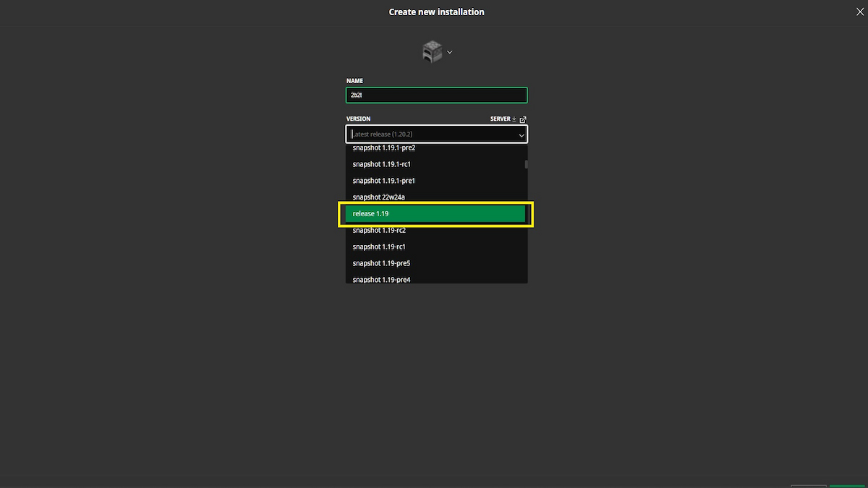Click the grass block installation icon
The width and height of the screenshot is (868, 488).
(x=432, y=51)
